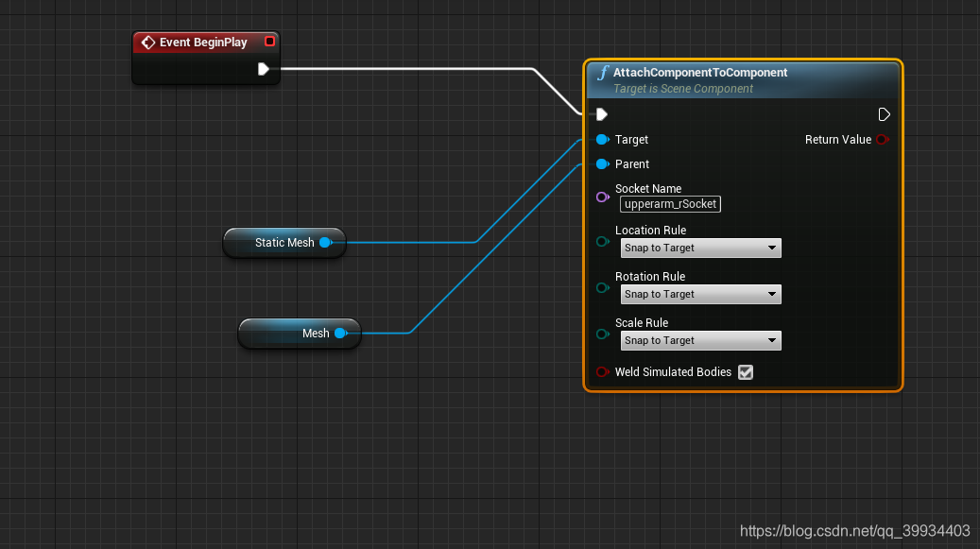Click the purple Socket Name pin
Viewport: 980px width, 549px height.
(x=602, y=197)
